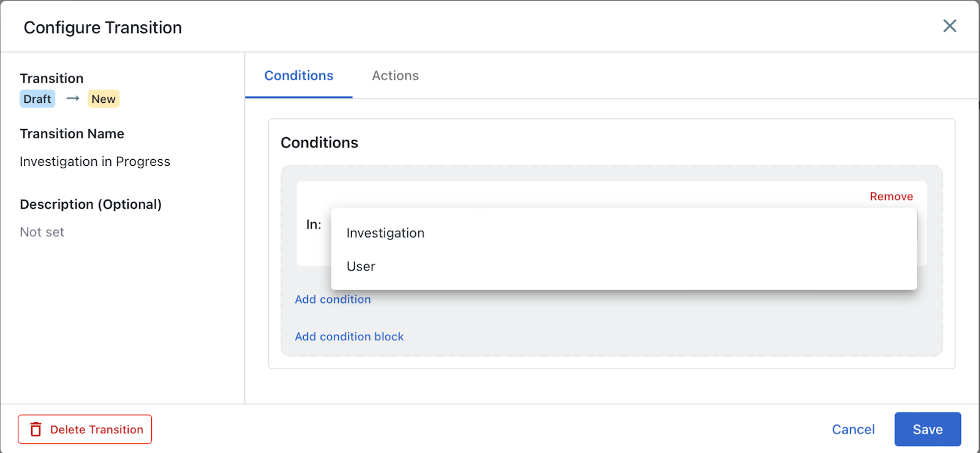Cancel the transition configuration

tap(853, 430)
